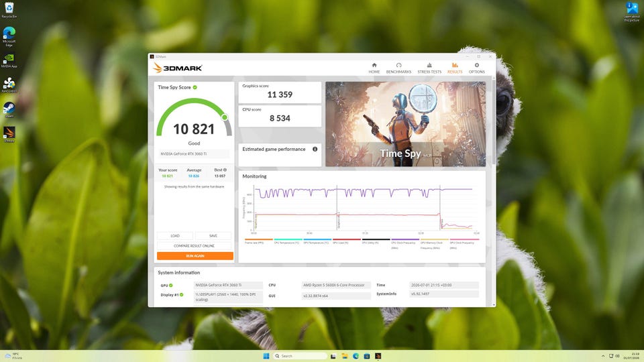Toggle CPU Temperature line in monitoring legend
The width and height of the screenshot is (644, 362).
click(x=288, y=241)
